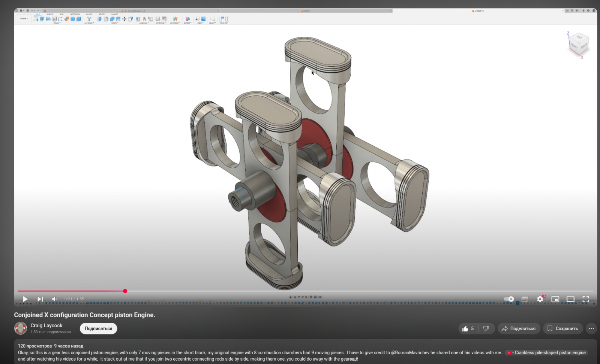This screenshot has width=600, height=364.
Task: Enter fullscreen mode
Action: coord(585,299)
